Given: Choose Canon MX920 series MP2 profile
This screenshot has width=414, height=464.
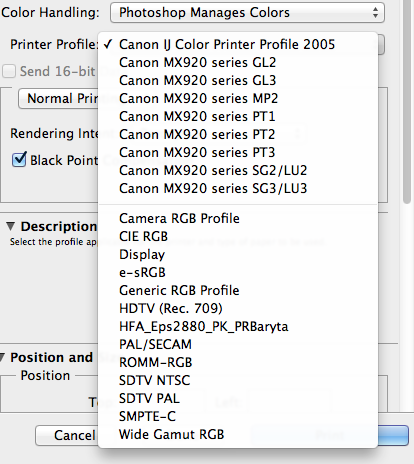Looking at the screenshot, I should tap(238, 98).
